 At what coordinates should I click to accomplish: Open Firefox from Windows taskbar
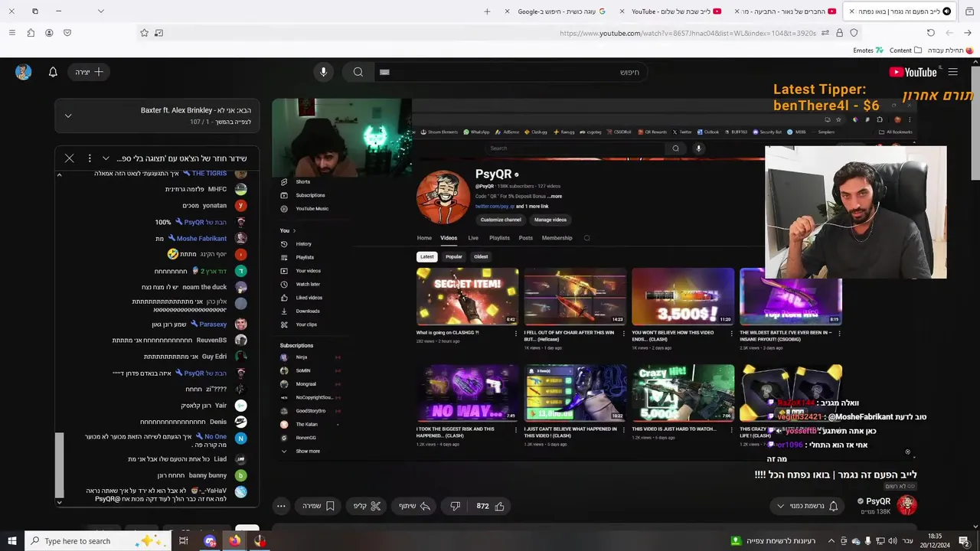point(234,541)
